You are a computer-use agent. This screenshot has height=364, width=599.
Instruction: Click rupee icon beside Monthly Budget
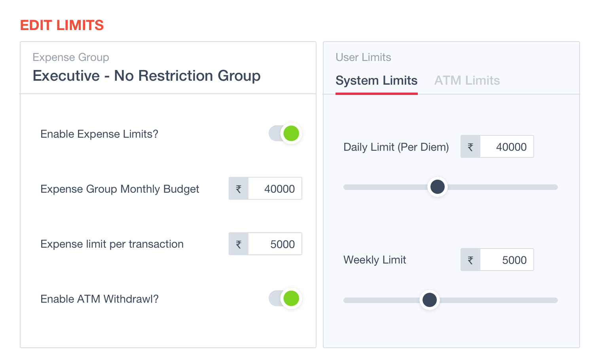239,189
